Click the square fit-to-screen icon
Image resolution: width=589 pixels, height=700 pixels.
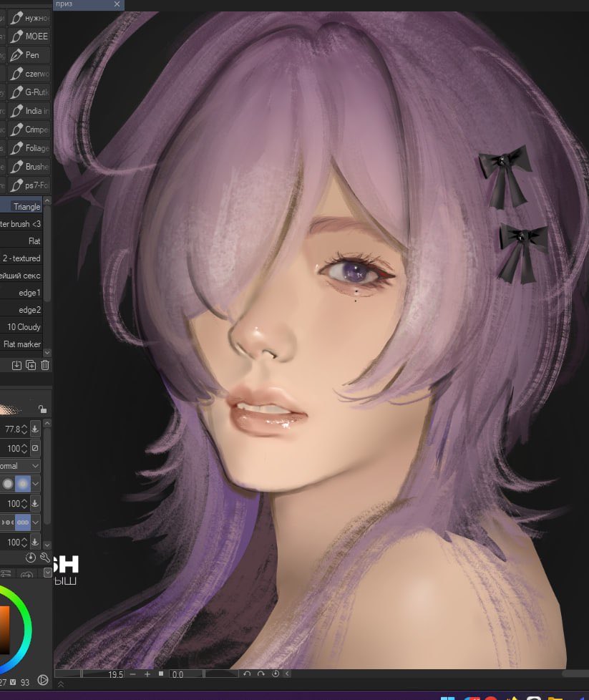[x=161, y=674]
